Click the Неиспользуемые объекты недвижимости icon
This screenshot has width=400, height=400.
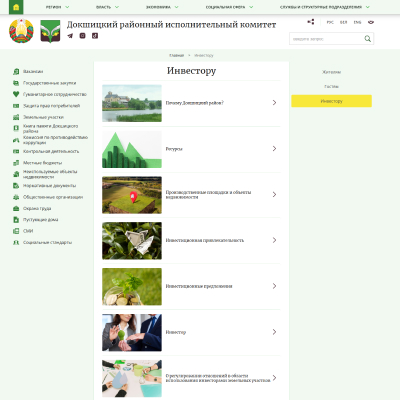click(16, 174)
